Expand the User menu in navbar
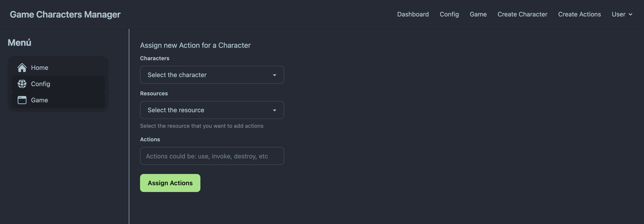Screen dimensions: 644x224 [622, 14]
